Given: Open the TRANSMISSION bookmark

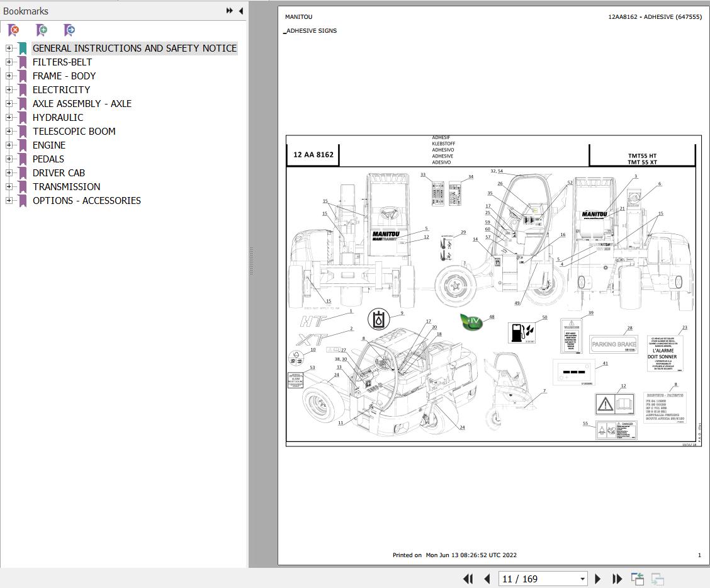Looking at the screenshot, I should click(66, 186).
